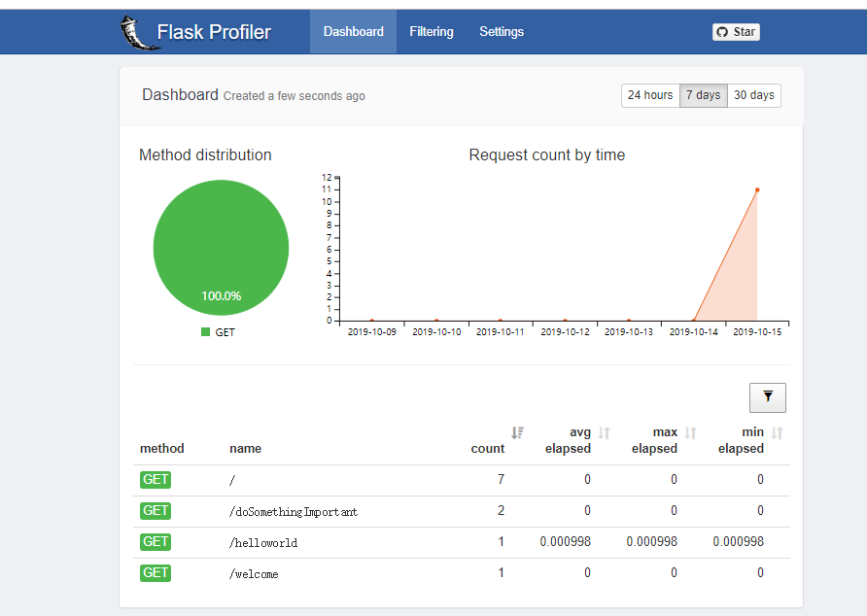Click the GET badge for the / route

click(156, 479)
